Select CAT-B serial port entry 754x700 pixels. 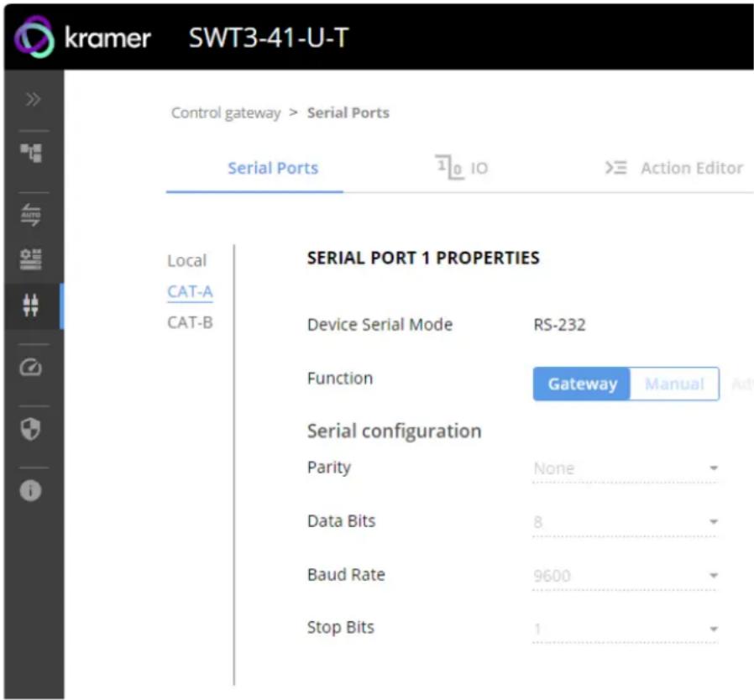pos(190,322)
